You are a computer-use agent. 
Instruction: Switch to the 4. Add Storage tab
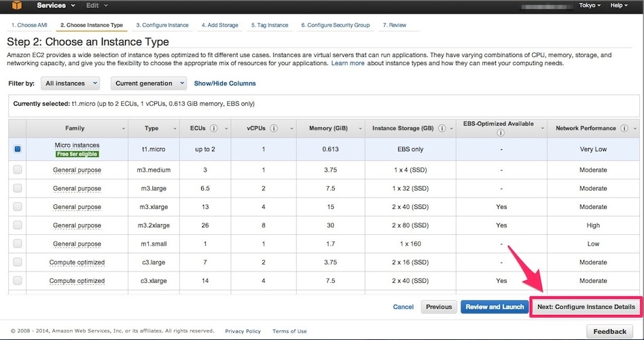pos(219,25)
